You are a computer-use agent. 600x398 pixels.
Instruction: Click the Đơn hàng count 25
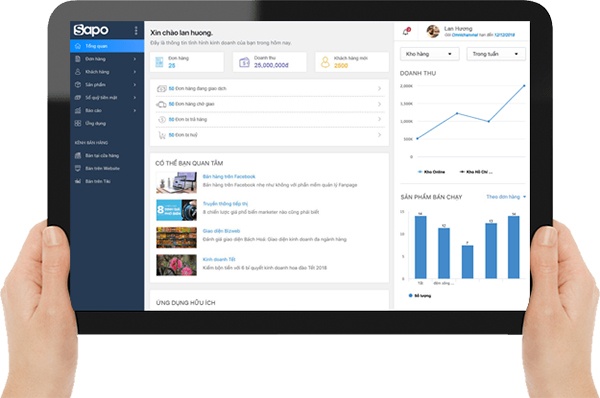tap(172, 65)
